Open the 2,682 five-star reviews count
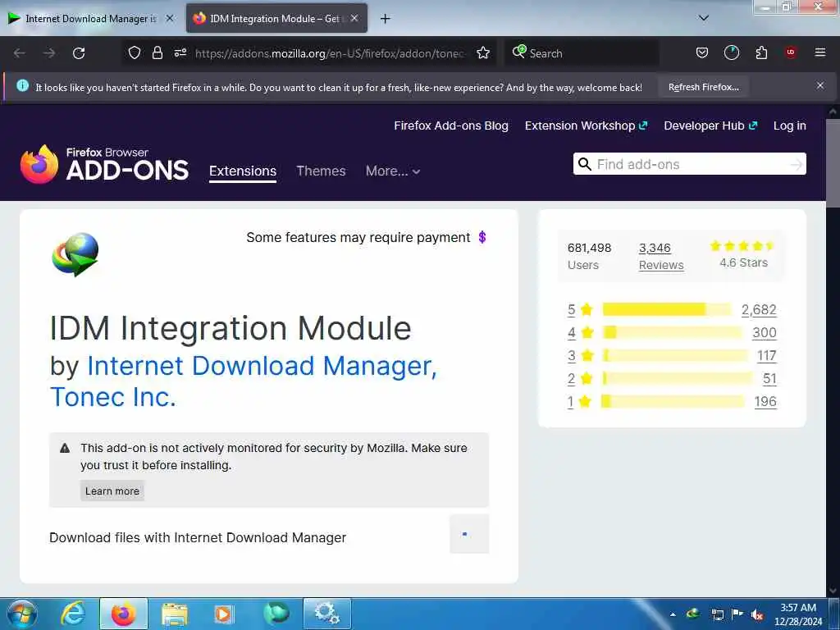Screen dimensions: 840x630 click(759, 309)
